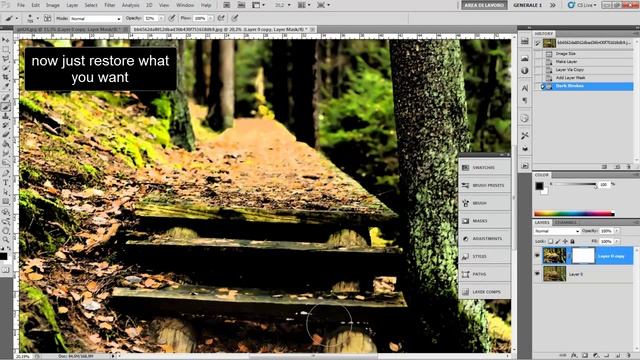Image resolution: width=640 pixels, height=360 pixels.
Task: Delete current state in History panel
Action: 629,167
